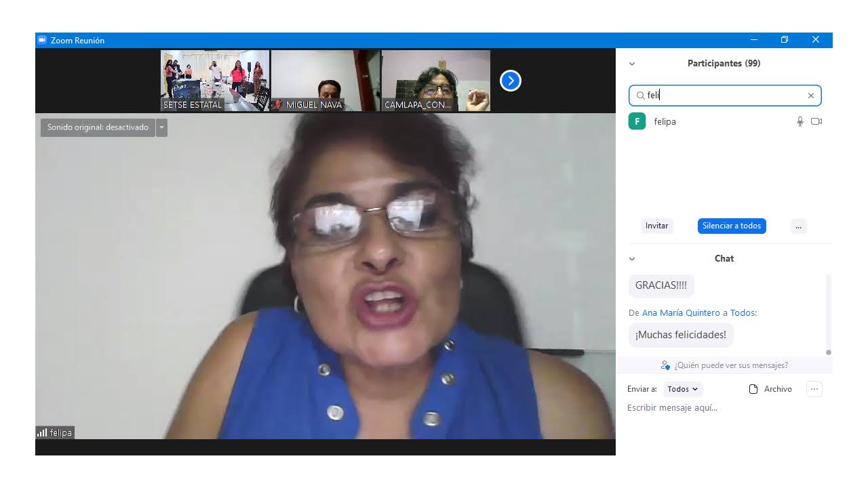
Task: Click the Invitar button
Action: tap(656, 226)
